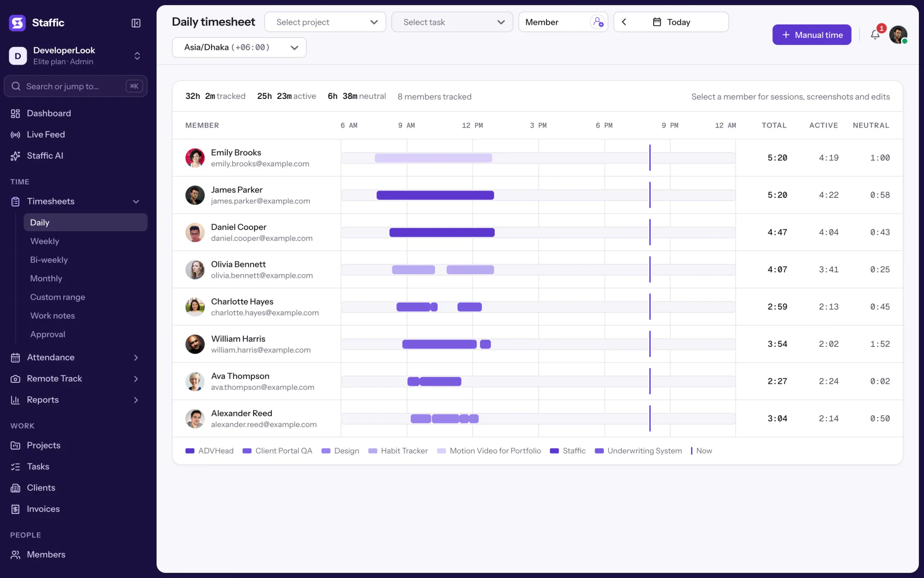Click the Reports chart icon
The image size is (924, 578).
coord(15,400)
